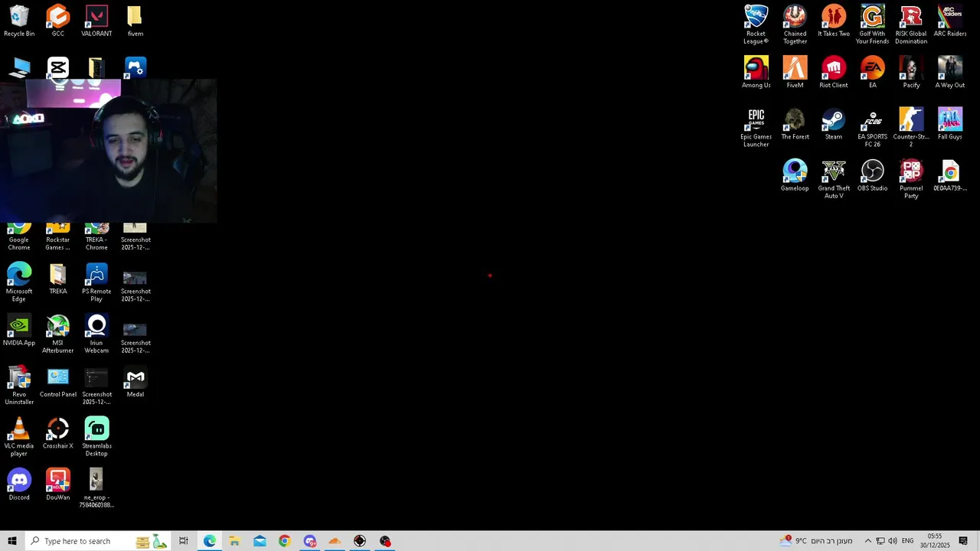Image resolution: width=980 pixels, height=551 pixels.
Task: Launch the Discord desktop shortcut
Action: point(19,484)
